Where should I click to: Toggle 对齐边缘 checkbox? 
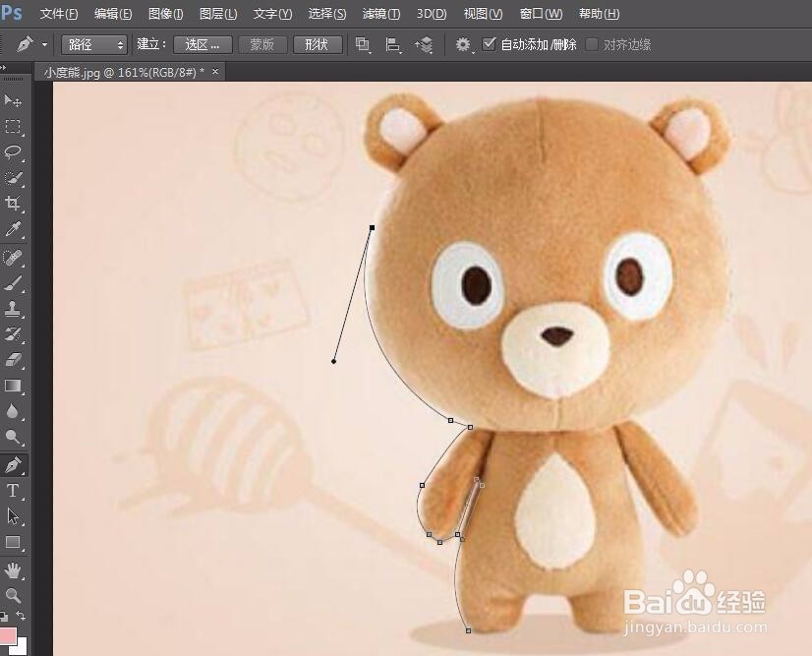click(x=592, y=44)
